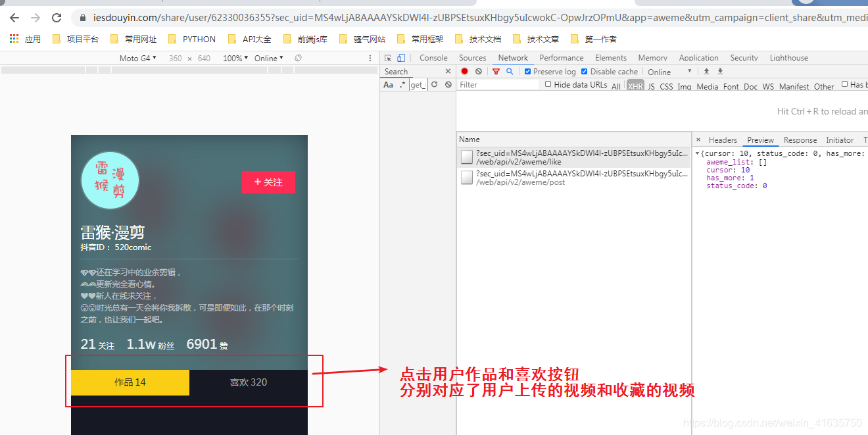Click the network Filter input field
This screenshot has width=868, height=435.
[498, 85]
